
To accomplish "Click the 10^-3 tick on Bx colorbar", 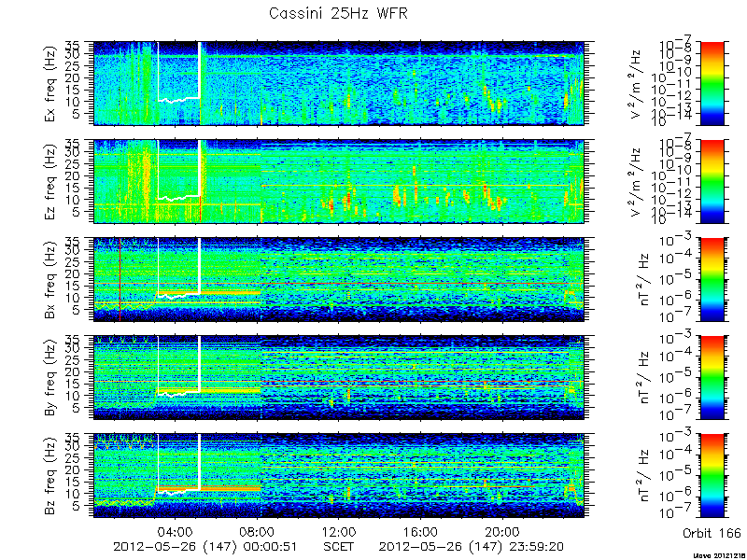I will click(676, 241).
